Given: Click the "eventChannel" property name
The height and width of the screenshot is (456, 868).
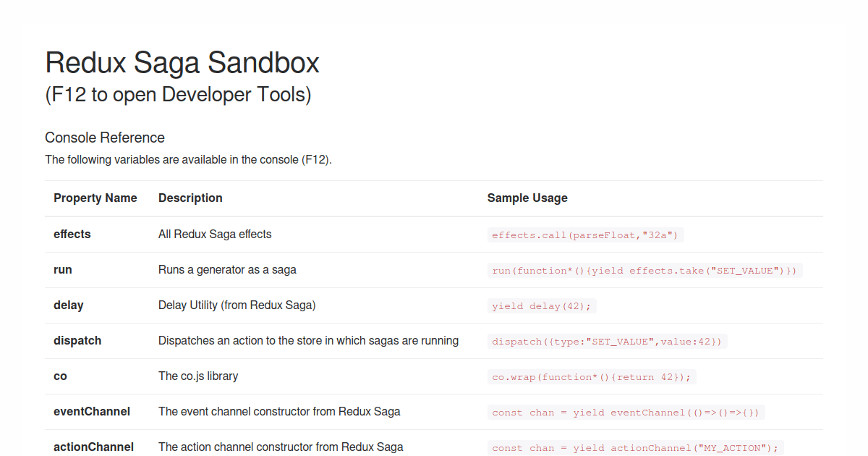Looking at the screenshot, I should click(x=92, y=411).
